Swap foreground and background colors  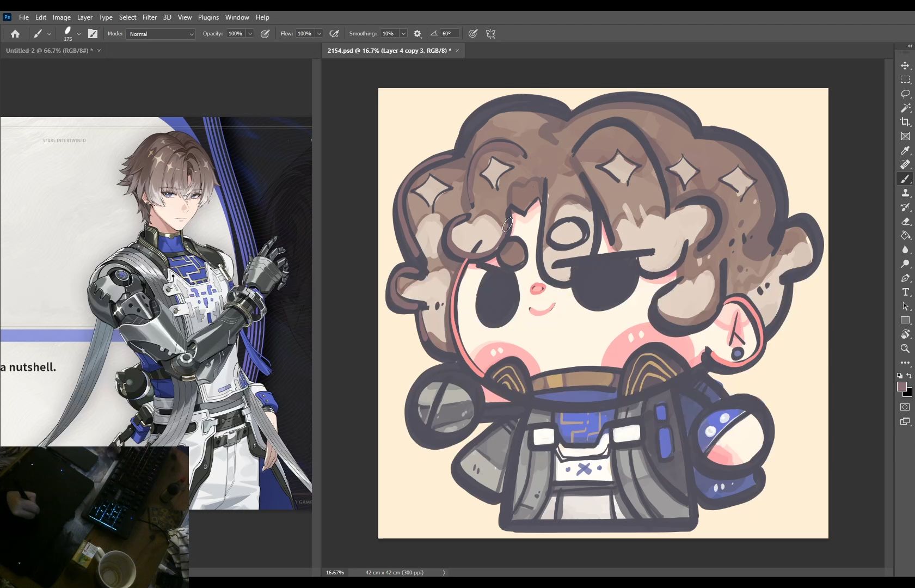(x=909, y=376)
